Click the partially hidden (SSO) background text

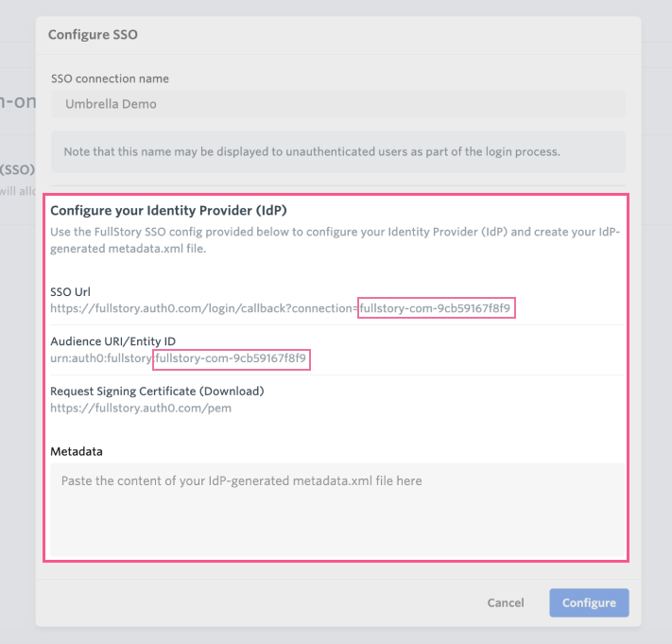17,170
